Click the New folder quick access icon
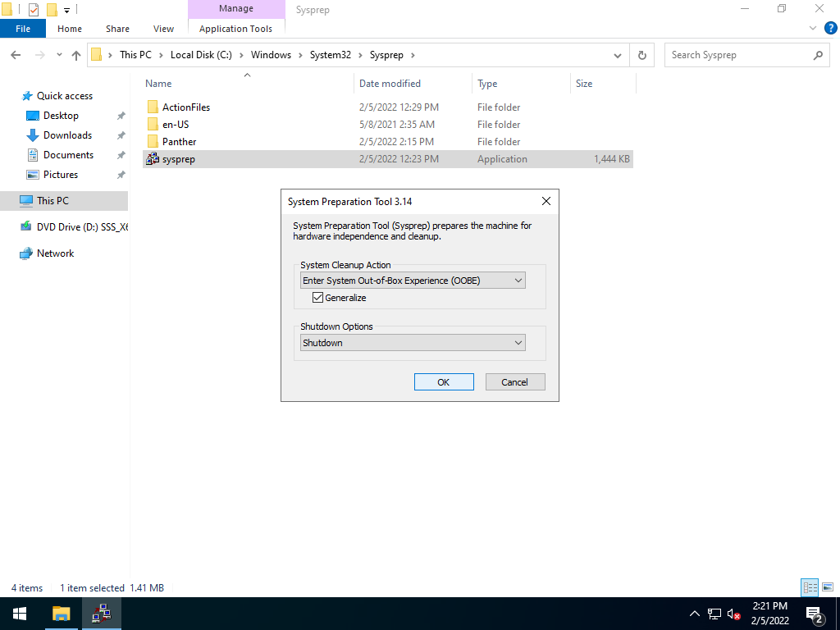 pos(52,9)
